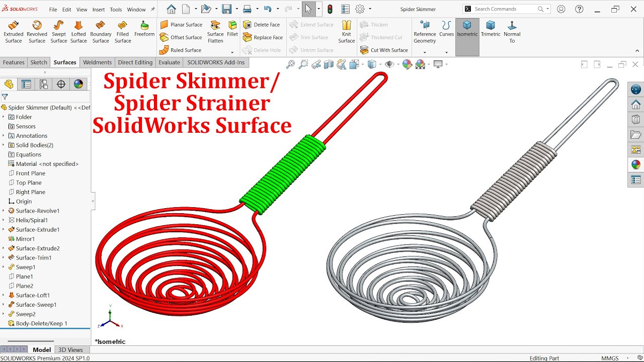Switch to the Sketch tab
This screenshot has width=644, height=362.
39,62
